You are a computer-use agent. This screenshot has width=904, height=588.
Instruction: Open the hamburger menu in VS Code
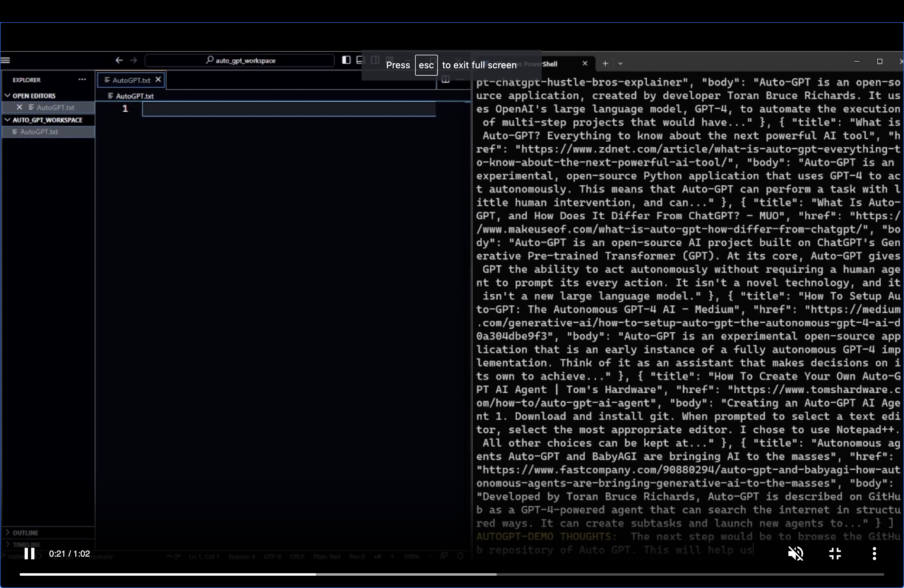5,60
